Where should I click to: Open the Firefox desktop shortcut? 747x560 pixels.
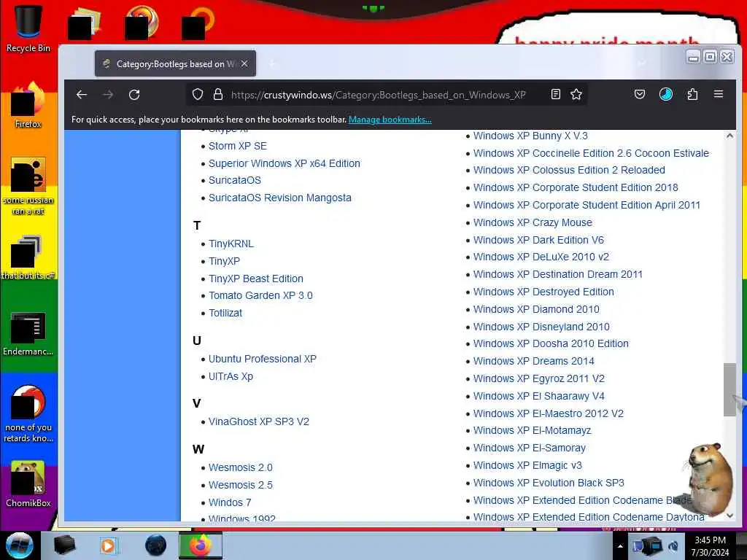(x=28, y=106)
